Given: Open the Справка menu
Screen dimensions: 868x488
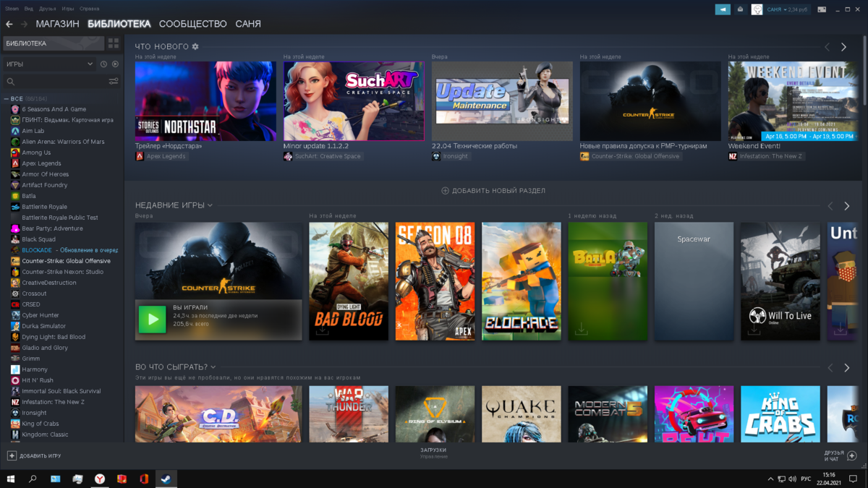Looking at the screenshot, I should click(x=90, y=9).
